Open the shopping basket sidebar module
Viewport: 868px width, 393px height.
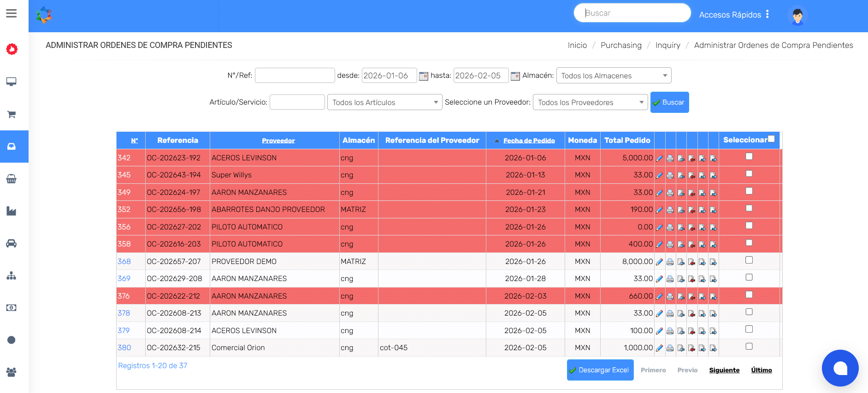[12, 179]
